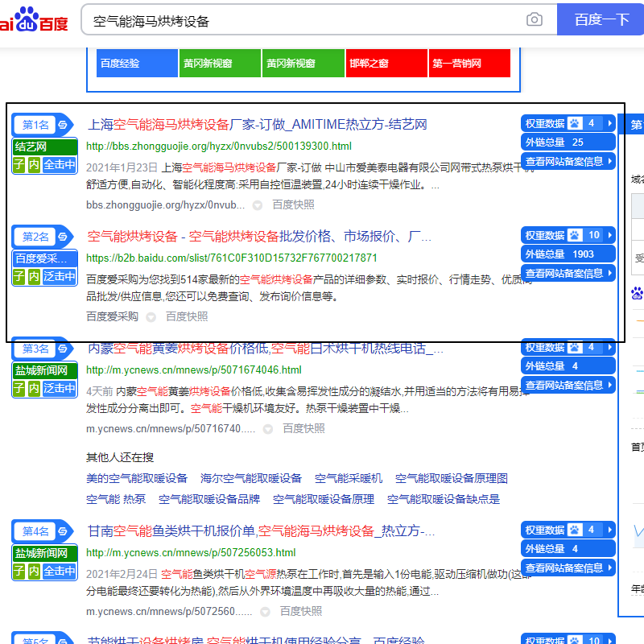Click the camera image-search icon
644x644 pixels.
pyautogui.click(x=534, y=19)
